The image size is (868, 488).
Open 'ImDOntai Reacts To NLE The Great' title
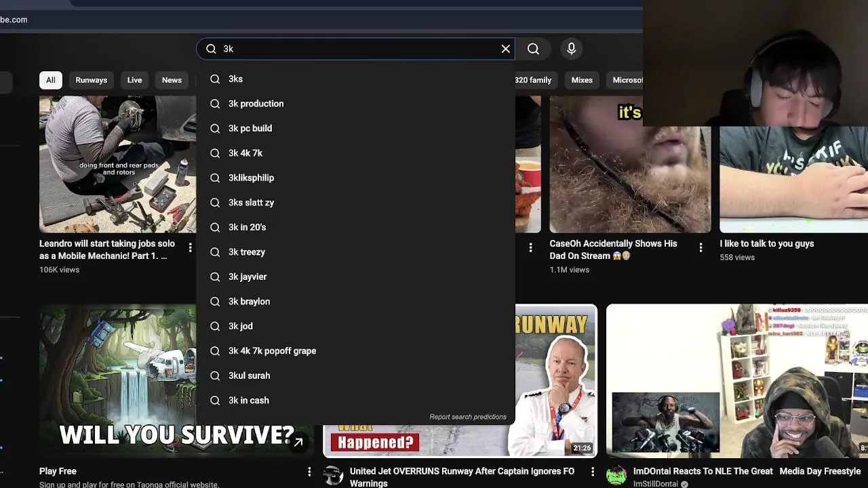click(747, 471)
